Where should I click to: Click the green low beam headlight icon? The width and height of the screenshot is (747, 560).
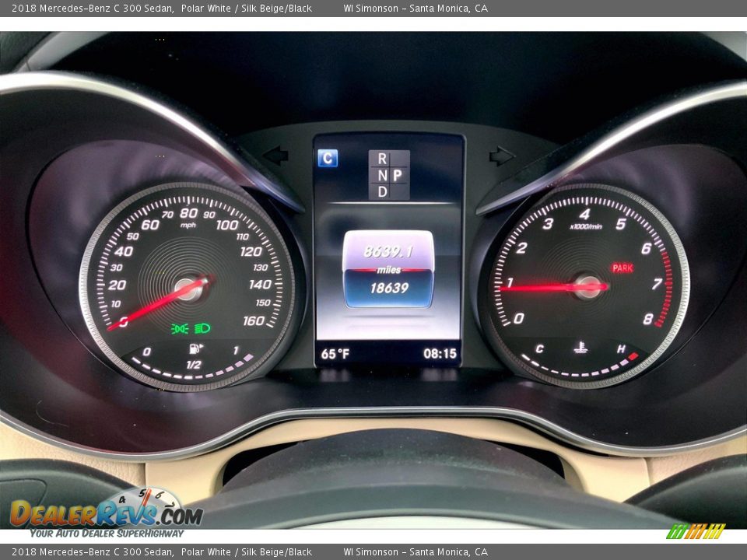[202, 328]
